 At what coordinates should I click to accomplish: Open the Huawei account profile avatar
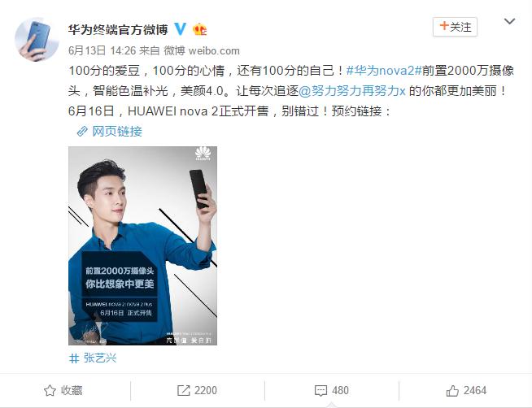click(x=37, y=39)
